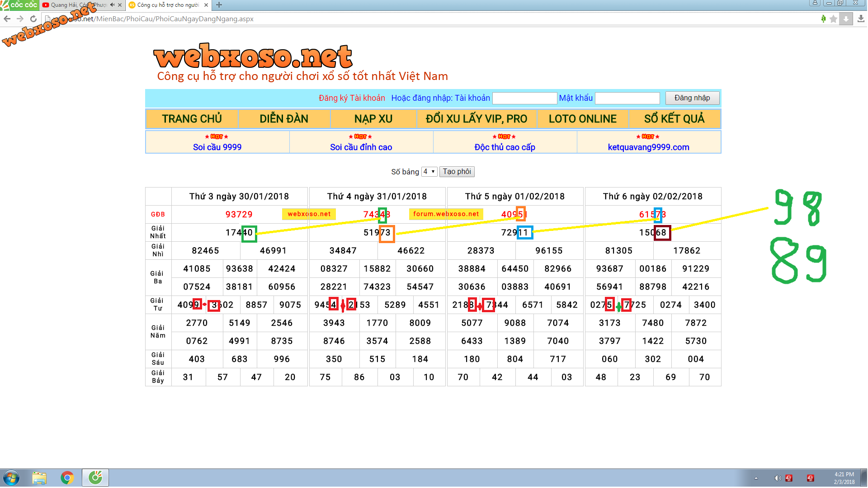
Task: Expand the Số bảng dropdown
Action: (429, 172)
